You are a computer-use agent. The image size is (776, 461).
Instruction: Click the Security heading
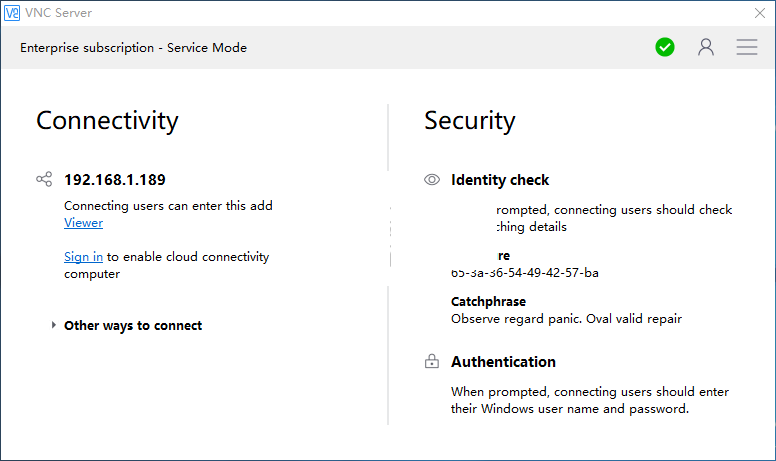point(470,121)
